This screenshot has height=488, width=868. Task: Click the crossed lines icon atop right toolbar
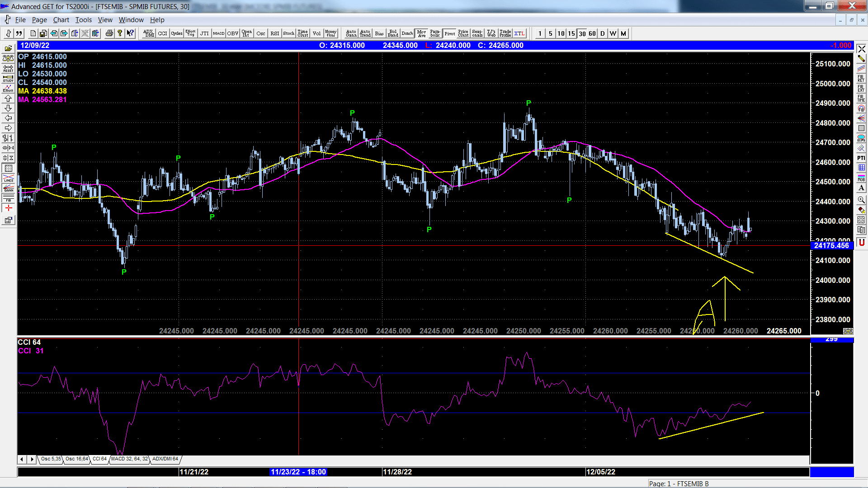(861, 49)
